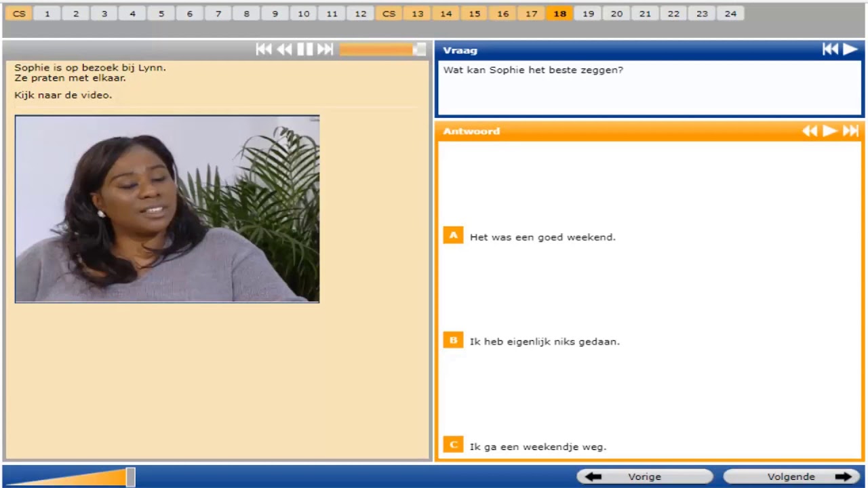868x488 pixels.
Task: Jump to question 5
Action: point(161,14)
